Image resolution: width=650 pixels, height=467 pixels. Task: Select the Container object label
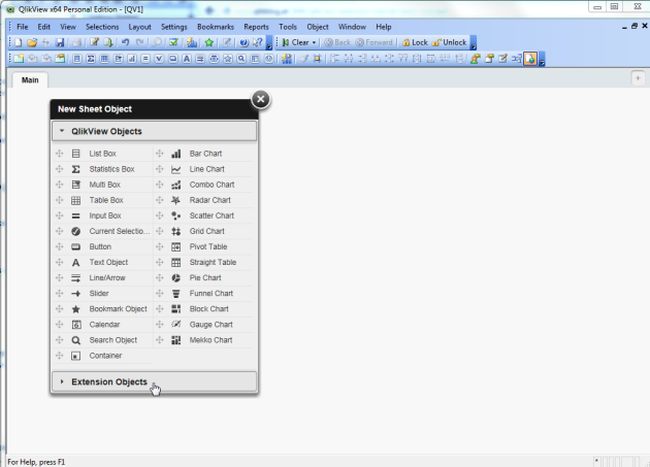(106, 356)
